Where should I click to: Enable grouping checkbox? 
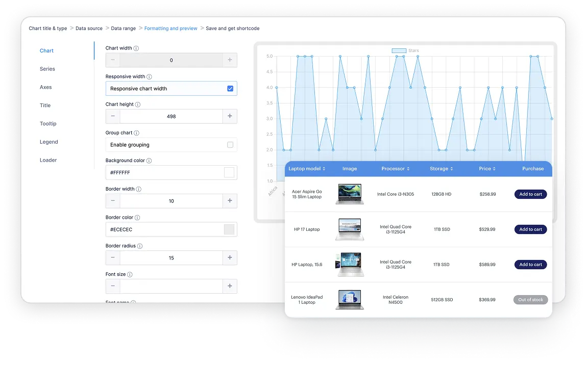[x=230, y=145]
